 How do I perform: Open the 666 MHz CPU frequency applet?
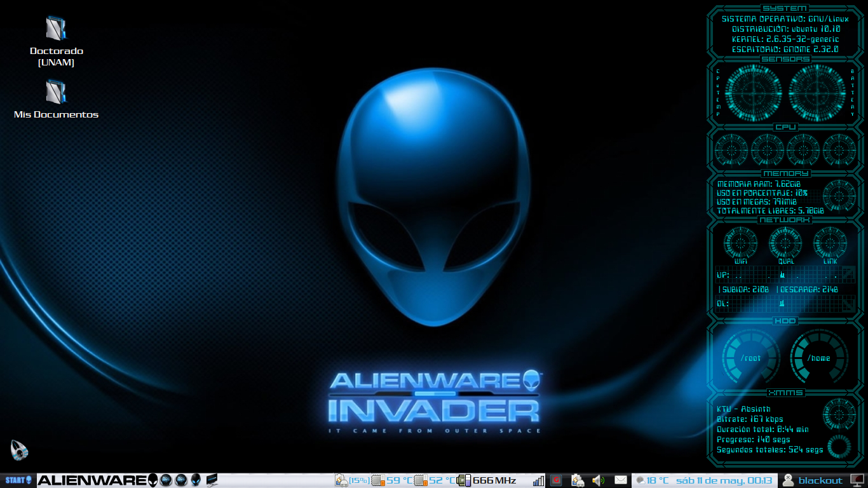click(487, 480)
